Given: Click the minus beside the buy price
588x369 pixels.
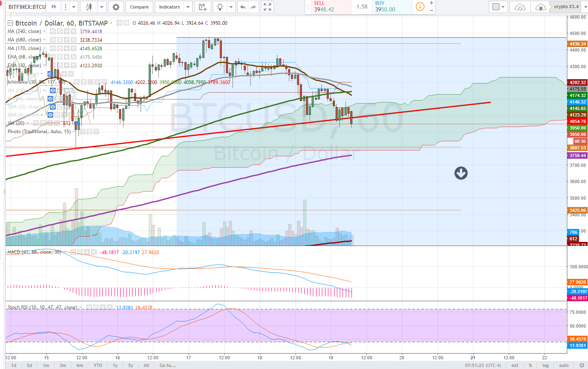Looking at the screenshot, I should (432, 11).
